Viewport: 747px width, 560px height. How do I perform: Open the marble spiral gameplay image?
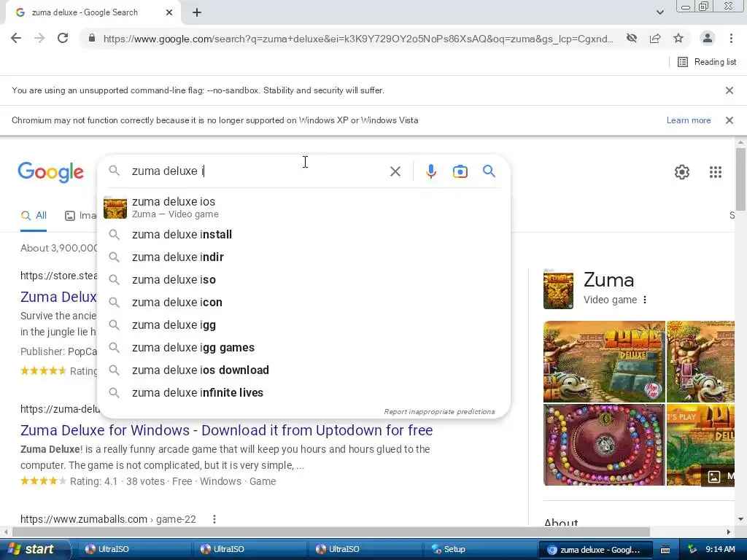tap(604, 445)
